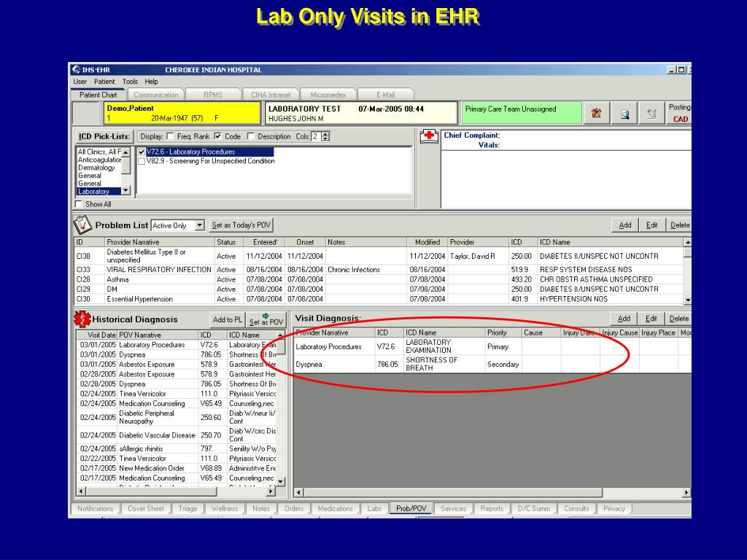Click Edit in the Problem List panel

651,225
